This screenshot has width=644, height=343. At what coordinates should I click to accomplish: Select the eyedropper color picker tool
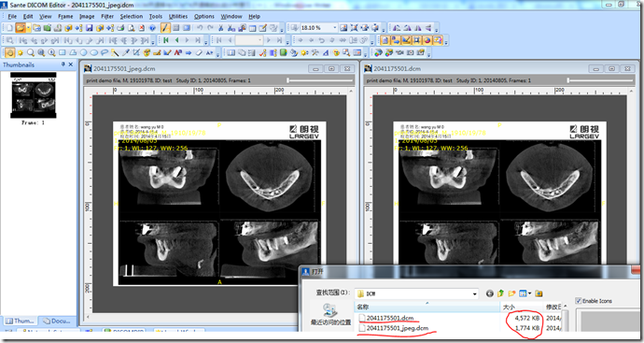(126, 53)
